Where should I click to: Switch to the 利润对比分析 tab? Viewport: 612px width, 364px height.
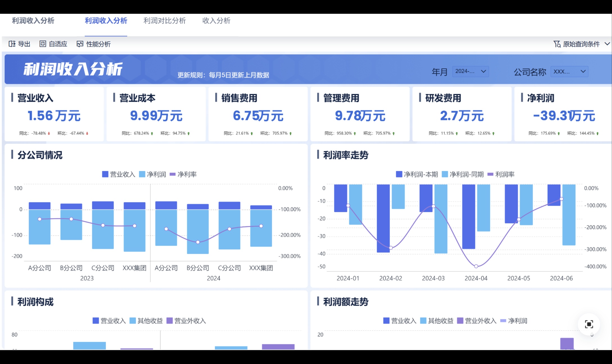164,21
